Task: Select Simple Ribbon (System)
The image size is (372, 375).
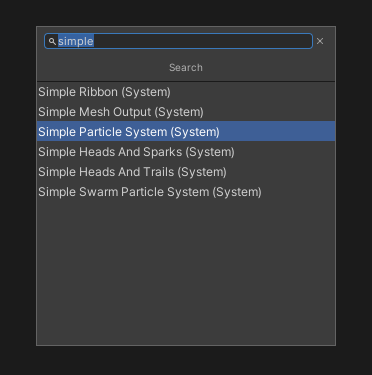Action: pos(186,92)
